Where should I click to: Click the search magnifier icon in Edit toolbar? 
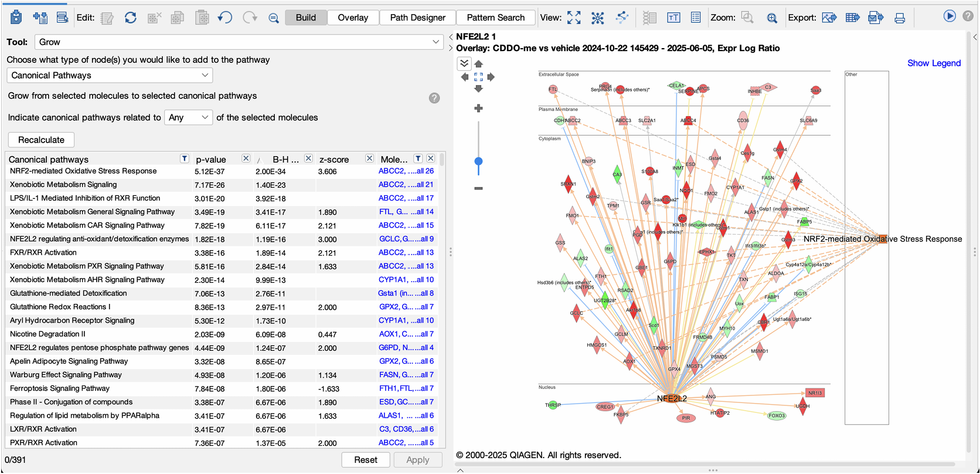point(274,18)
